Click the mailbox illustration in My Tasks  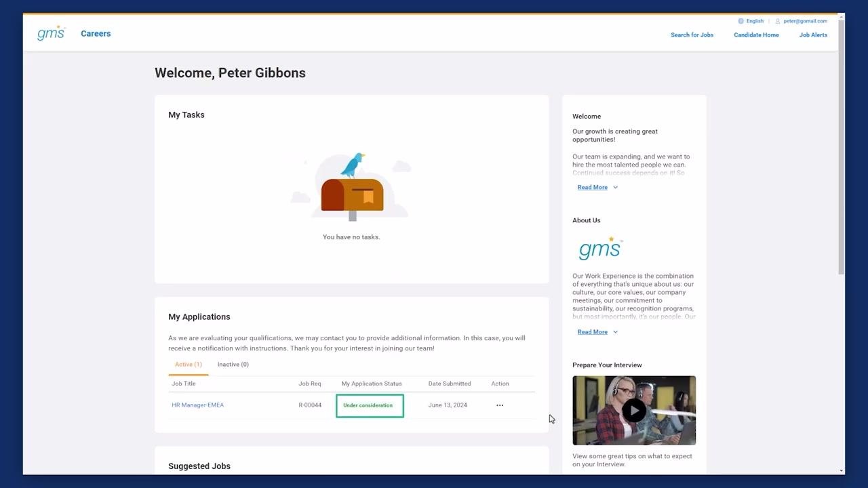pyautogui.click(x=351, y=187)
